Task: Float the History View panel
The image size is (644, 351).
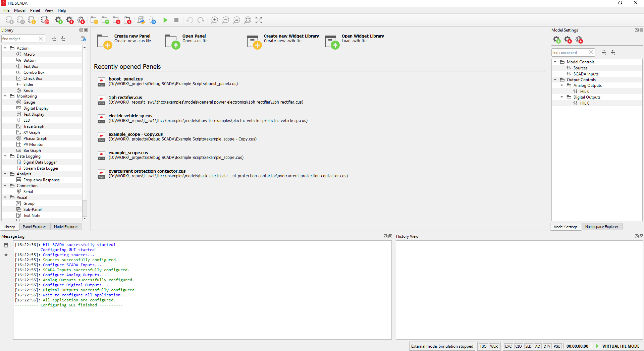Action: click(636, 236)
